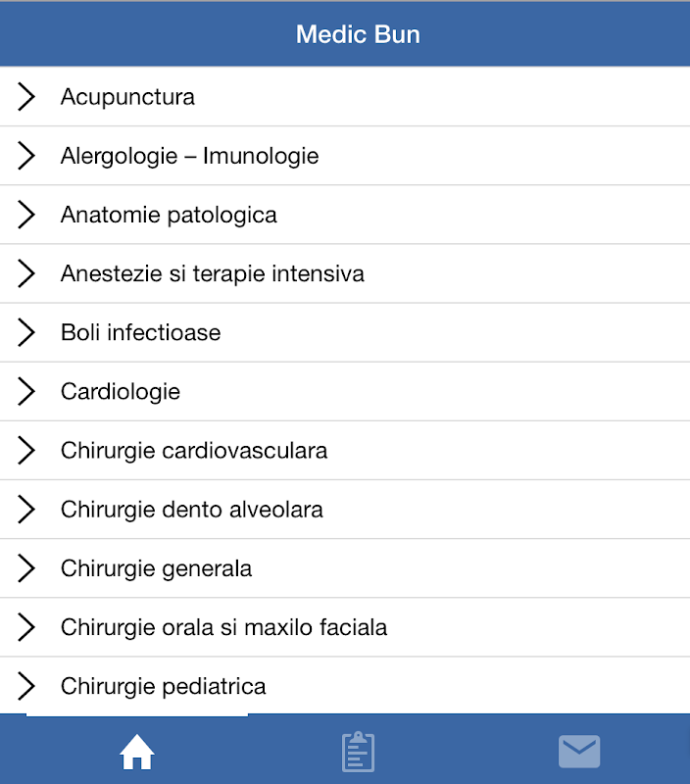Choose Chirurgie cardiovasculara from list
Image resolution: width=690 pixels, height=784 pixels.
click(x=194, y=451)
